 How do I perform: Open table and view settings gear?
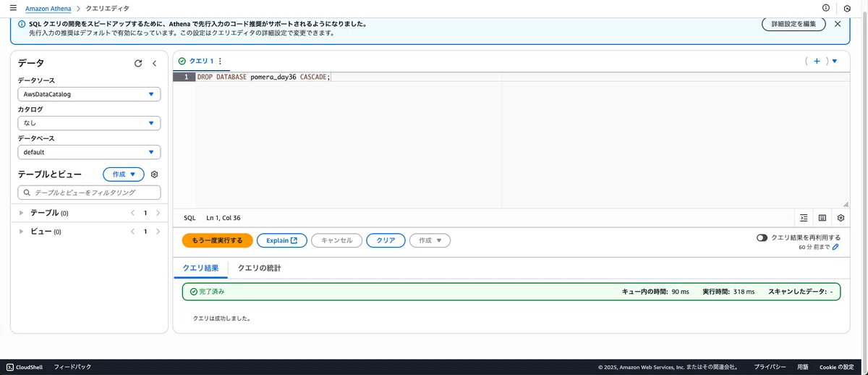154,174
